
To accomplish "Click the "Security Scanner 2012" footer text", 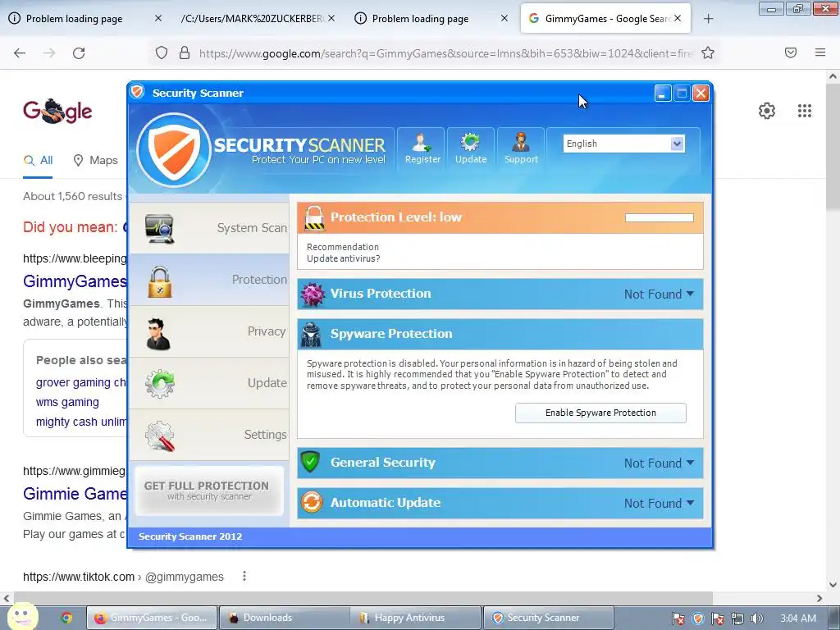I will (190, 536).
